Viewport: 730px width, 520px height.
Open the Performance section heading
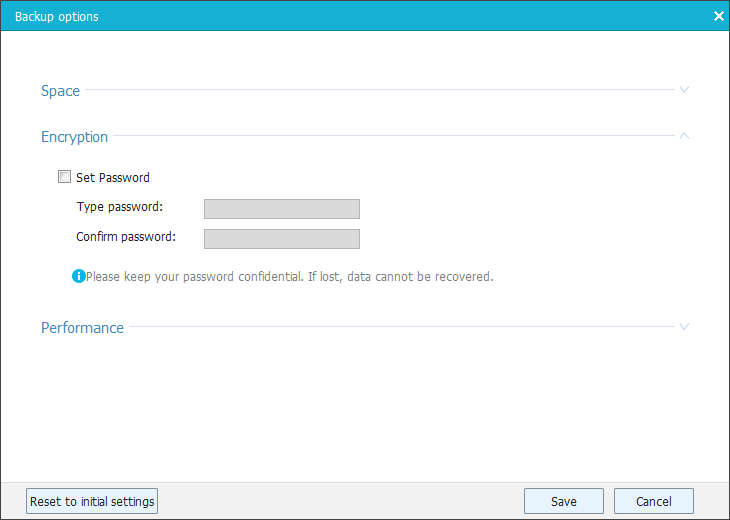click(x=82, y=328)
